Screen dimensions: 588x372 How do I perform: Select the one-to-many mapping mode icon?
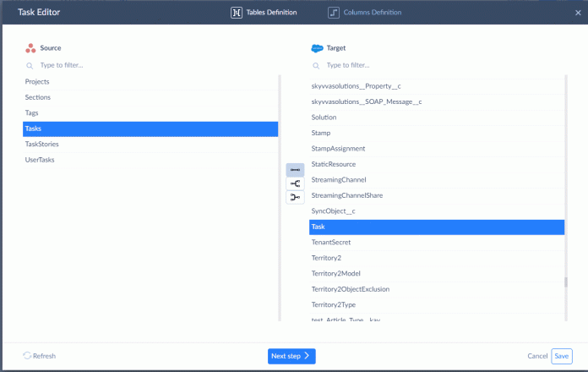point(295,183)
